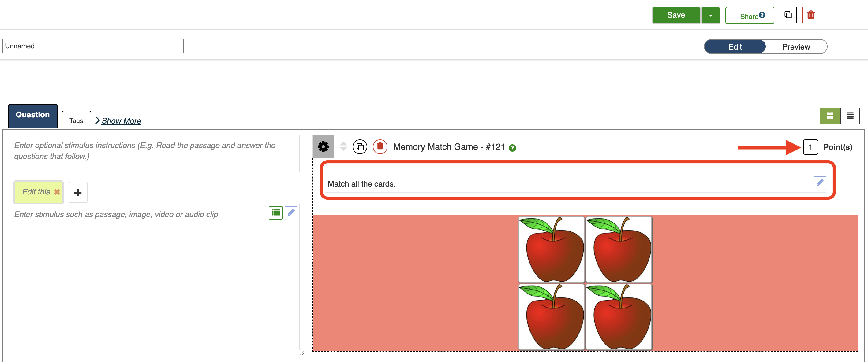Screen dimensions: 868x362
Task: Expand Show More options
Action: 121,120
